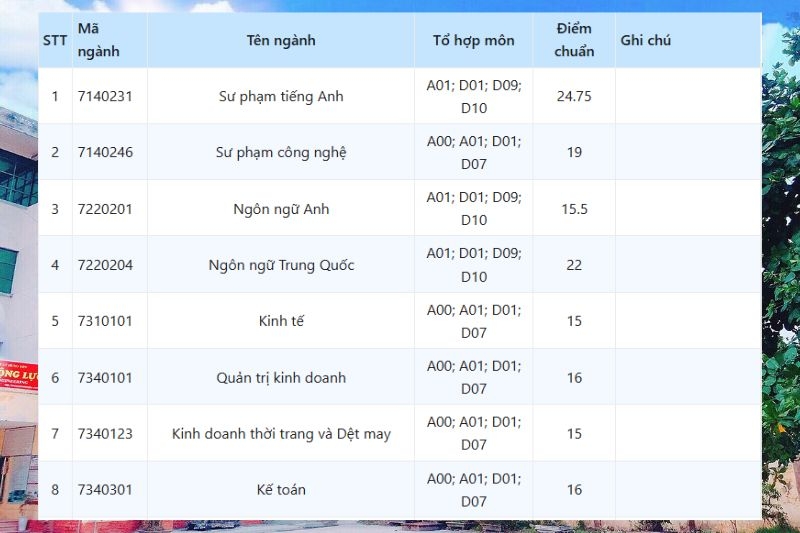Select major code 7340301

pyautogui.click(x=105, y=490)
